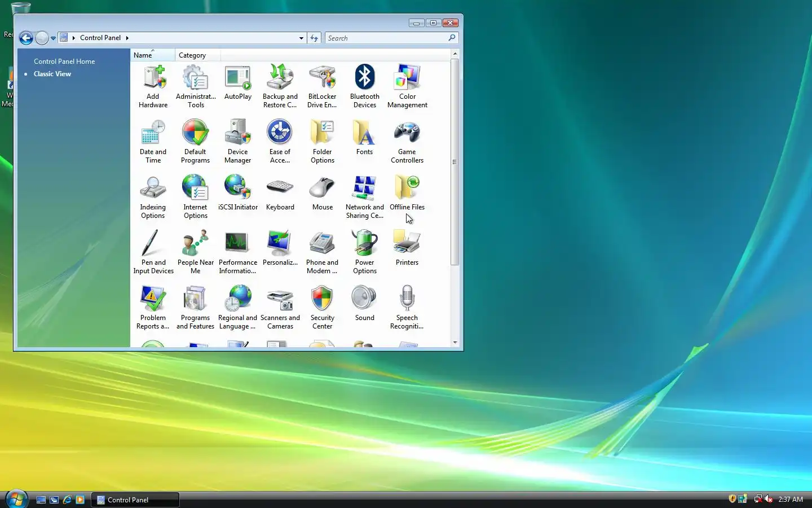The width and height of the screenshot is (812, 508).
Task: Click the Back navigation button
Action: tap(26, 38)
